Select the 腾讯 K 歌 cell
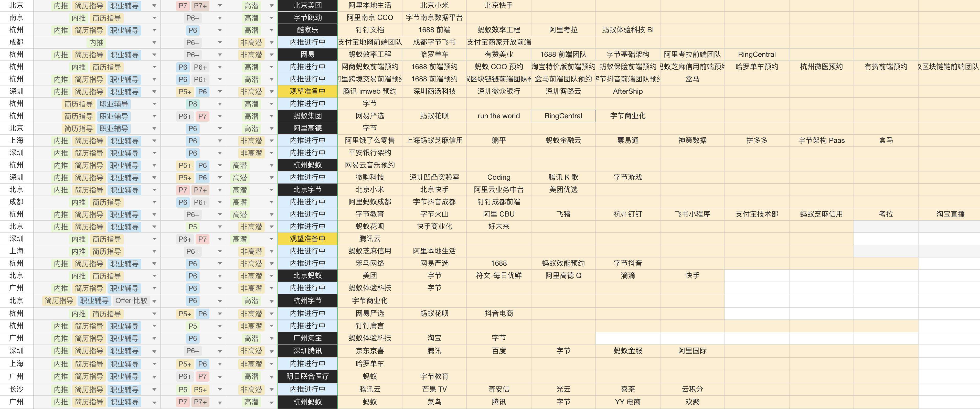 coord(563,177)
